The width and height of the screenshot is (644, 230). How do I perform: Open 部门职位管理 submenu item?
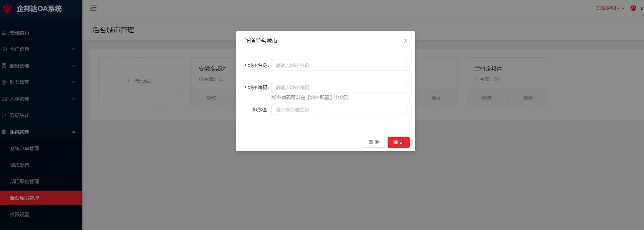pos(24,181)
